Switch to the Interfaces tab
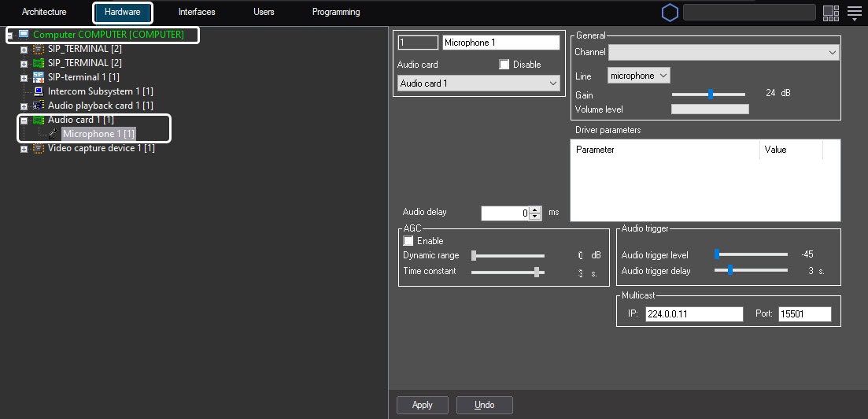Image resolution: width=868 pixels, height=419 pixels. point(197,13)
